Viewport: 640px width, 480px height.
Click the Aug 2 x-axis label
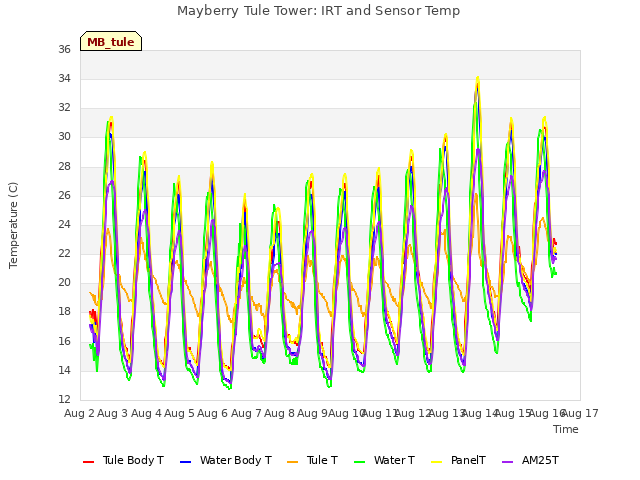tap(79, 413)
